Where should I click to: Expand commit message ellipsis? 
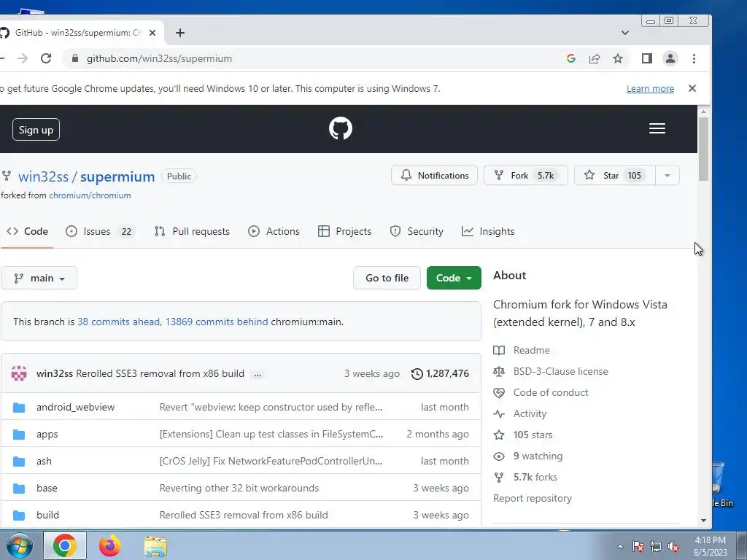(x=258, y=374)
